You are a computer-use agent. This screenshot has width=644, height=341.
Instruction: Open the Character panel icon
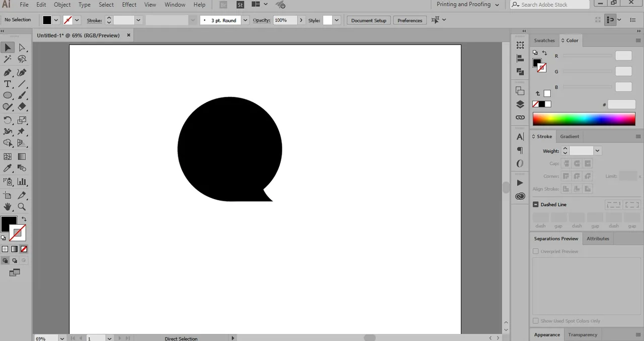tap(520, 137)
